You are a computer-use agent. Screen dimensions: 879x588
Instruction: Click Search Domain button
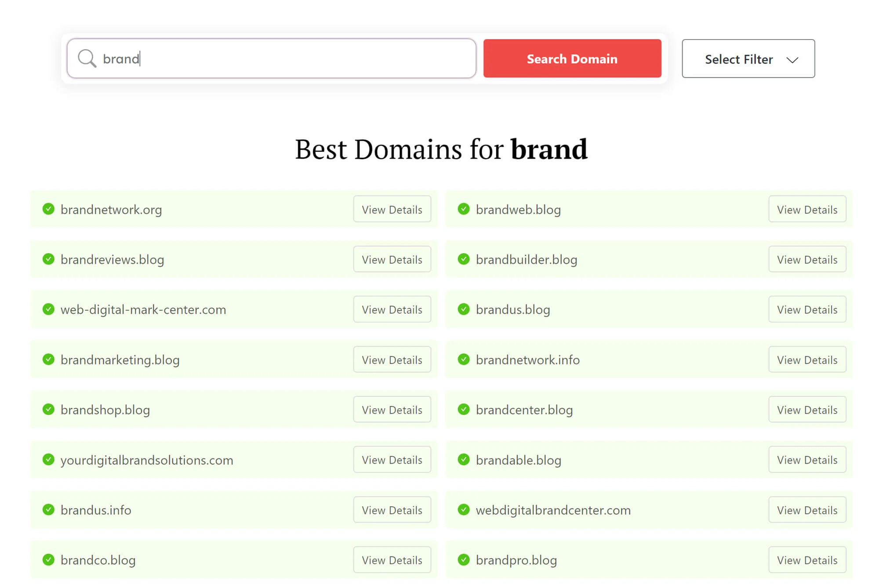(x=572, y=58)
